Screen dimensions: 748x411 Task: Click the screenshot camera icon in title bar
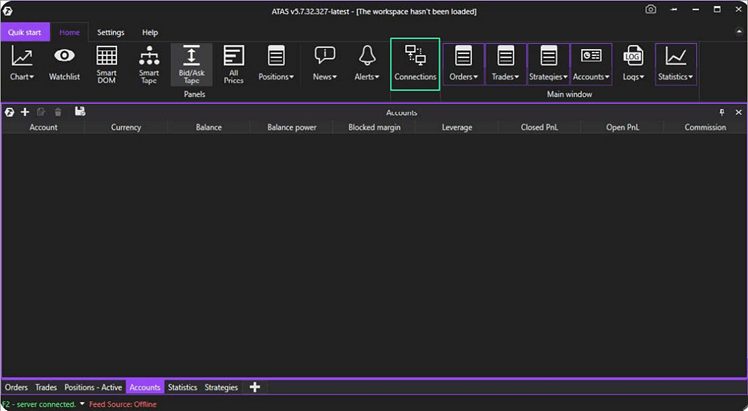651,10
